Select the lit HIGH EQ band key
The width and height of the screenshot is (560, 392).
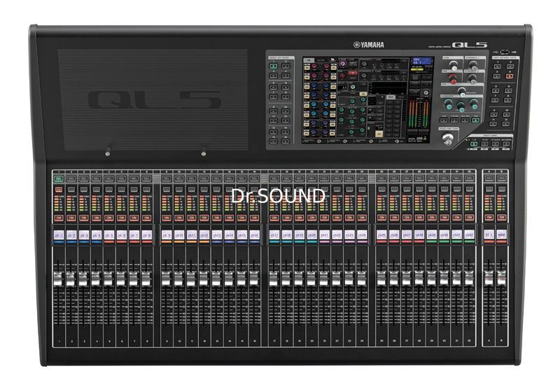click(x=475, y=120)
